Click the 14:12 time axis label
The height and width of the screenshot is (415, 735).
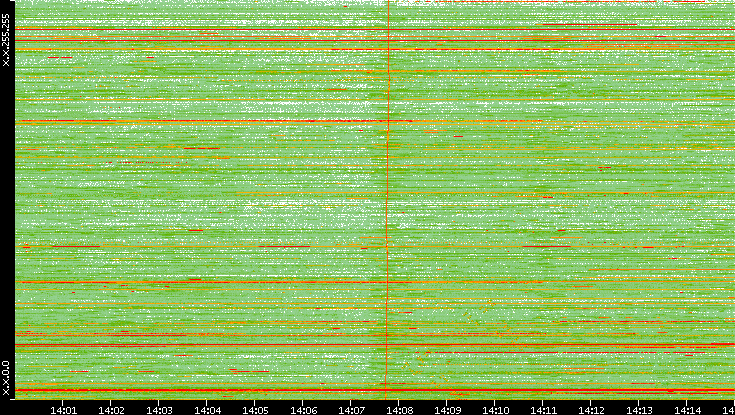click(x=591, y=411)
